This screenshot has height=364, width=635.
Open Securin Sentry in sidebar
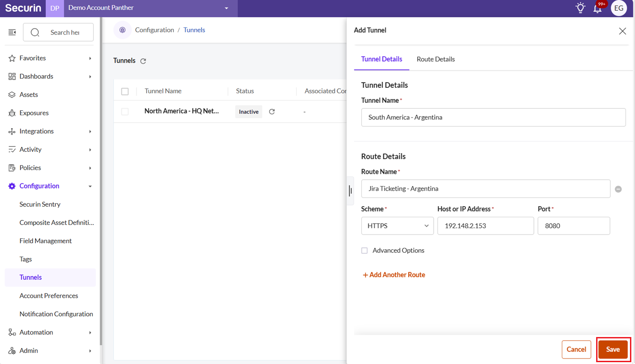coord(40,204)
